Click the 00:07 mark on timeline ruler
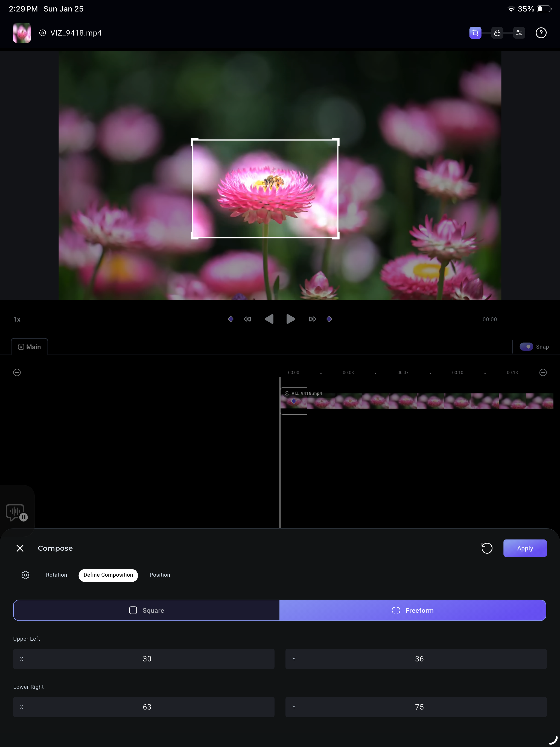 click(402, 372)
